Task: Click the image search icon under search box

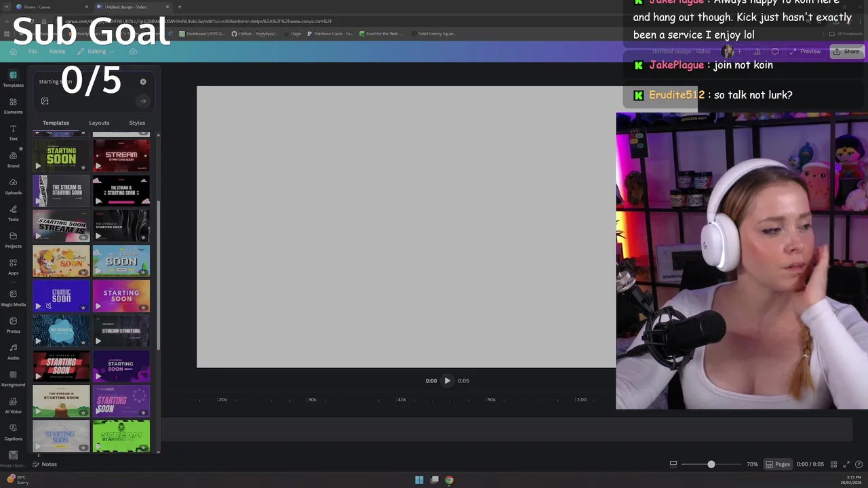Action: tap(45, 101)
